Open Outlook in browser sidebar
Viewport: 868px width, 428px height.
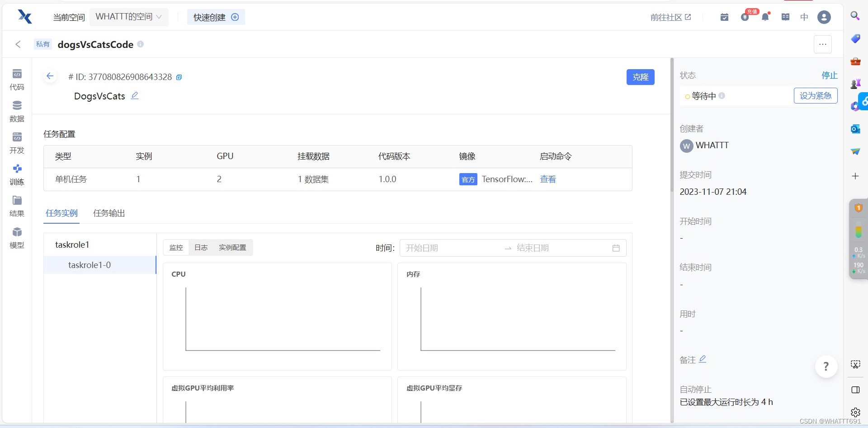click(x=855, y=129)
